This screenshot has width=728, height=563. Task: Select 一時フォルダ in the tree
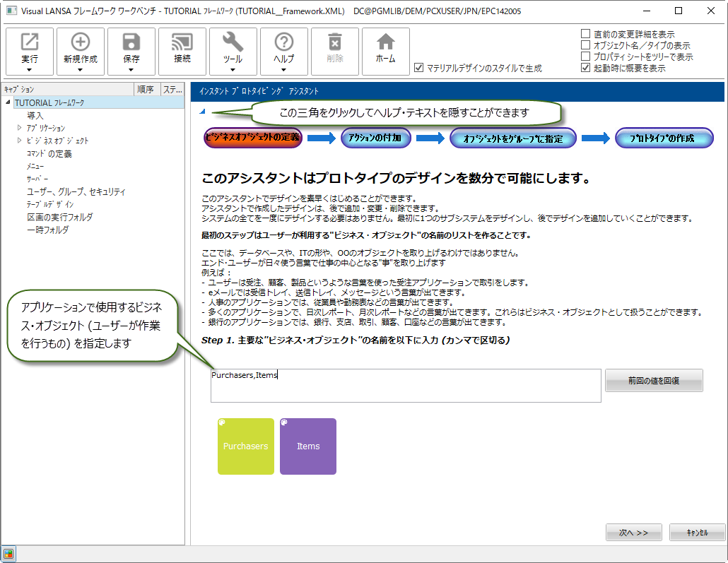tap(48, 230)
